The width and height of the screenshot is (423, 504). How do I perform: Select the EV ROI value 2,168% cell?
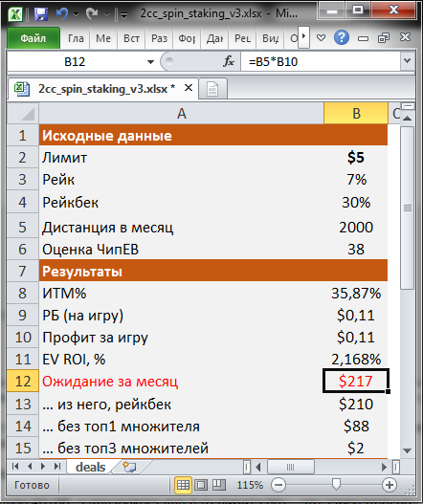[356, 359]
